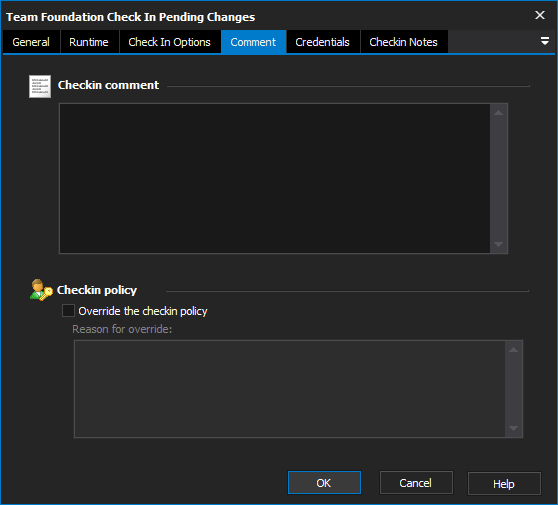This screenshot has height=505, width=558.
Task: Click the Reason for override label
Action: tap(122, 329)
